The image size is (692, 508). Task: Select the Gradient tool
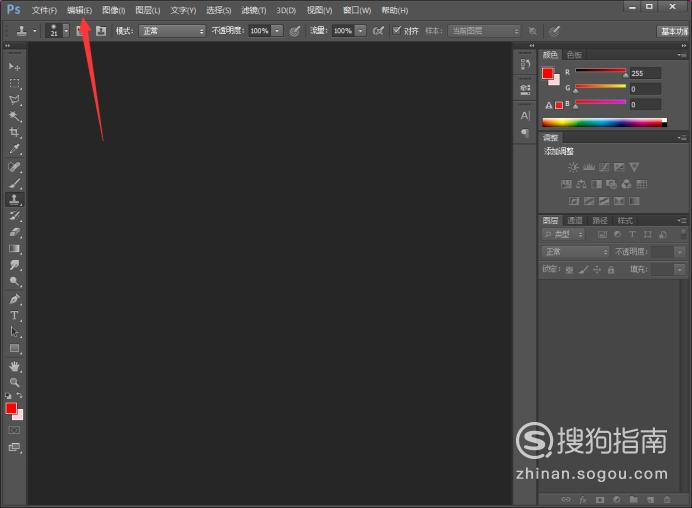pos(14,248)
